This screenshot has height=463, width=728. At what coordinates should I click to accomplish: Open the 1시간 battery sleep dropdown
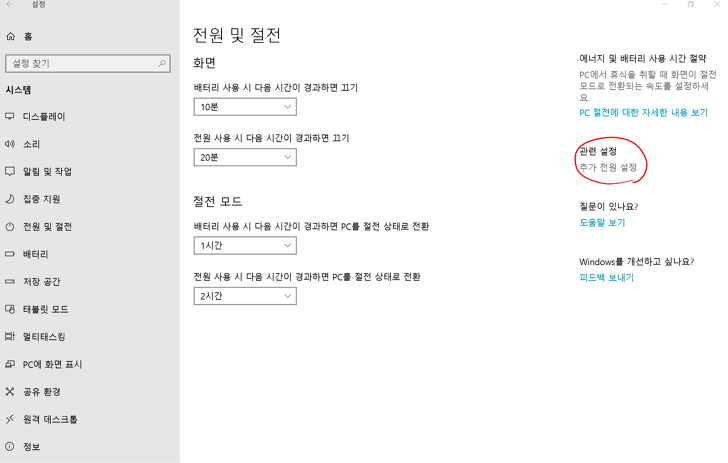[x=245, y=246]
